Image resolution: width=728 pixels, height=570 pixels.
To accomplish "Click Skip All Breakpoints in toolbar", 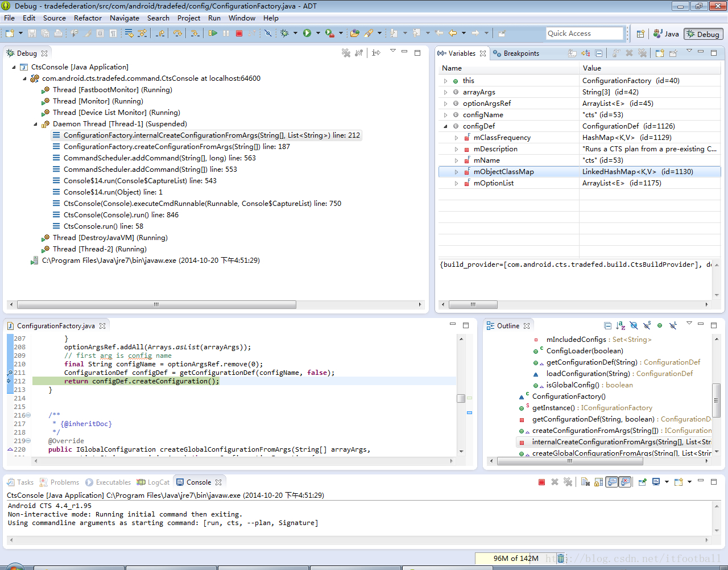I will click(x=268, y=34).
